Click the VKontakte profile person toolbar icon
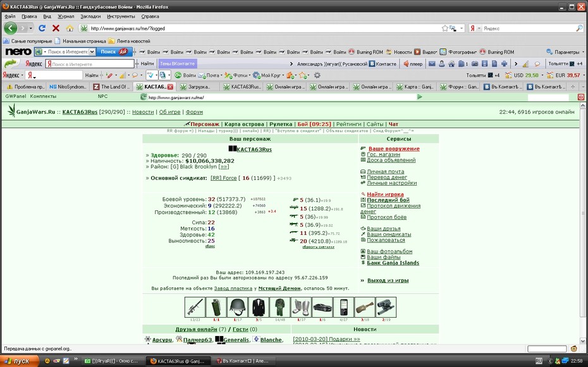The image size is (588, 367). click(x=442, y=64)
